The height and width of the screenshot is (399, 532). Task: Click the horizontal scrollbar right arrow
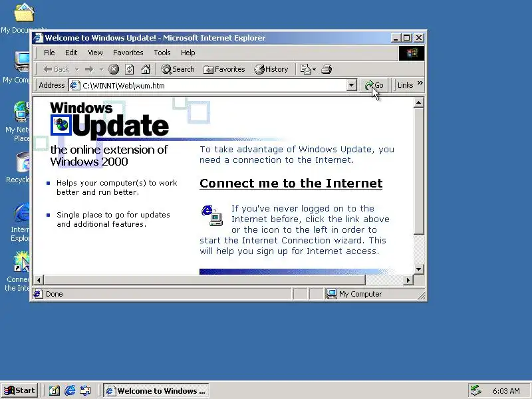408,280
